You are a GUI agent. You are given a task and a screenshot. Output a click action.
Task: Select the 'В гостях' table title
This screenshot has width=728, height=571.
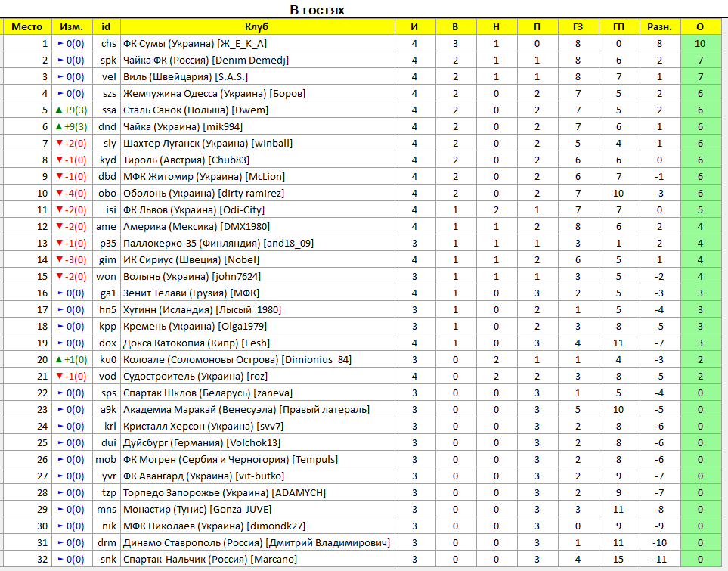(317, 10)
